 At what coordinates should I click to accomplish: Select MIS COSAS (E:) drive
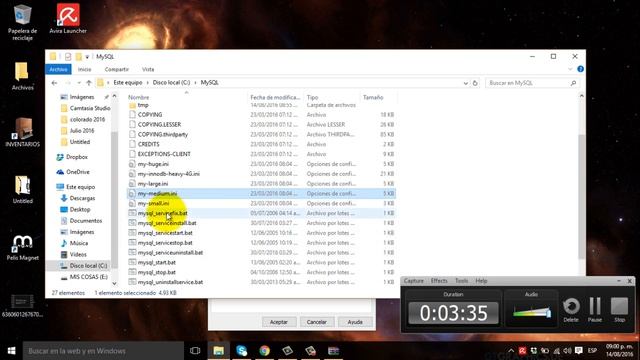(x=88, y=277)
